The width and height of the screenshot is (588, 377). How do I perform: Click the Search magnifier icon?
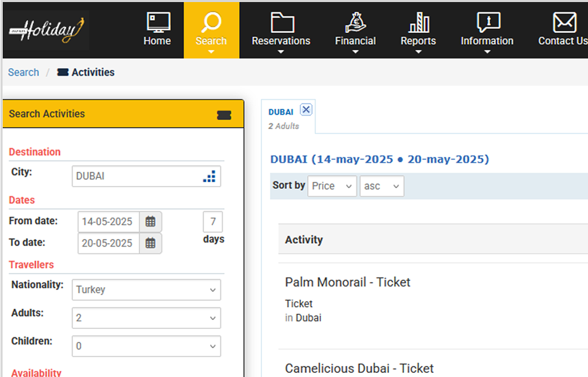pyautogui.click(x=212, y=23)
